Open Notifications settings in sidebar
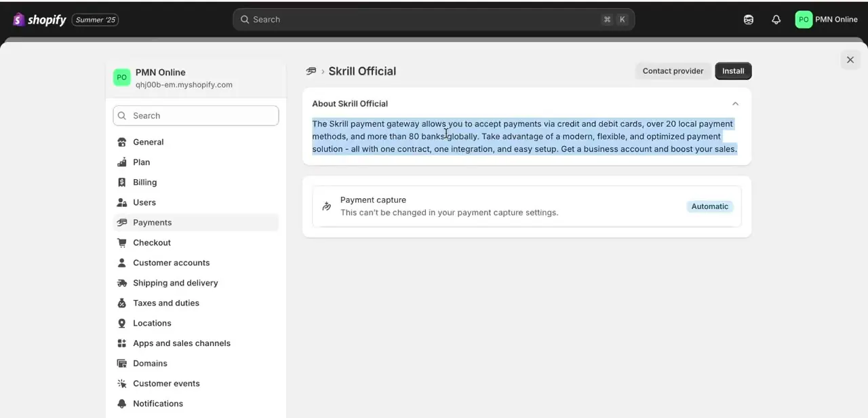The height and width of the screenshot is (418, 868). 196,403
